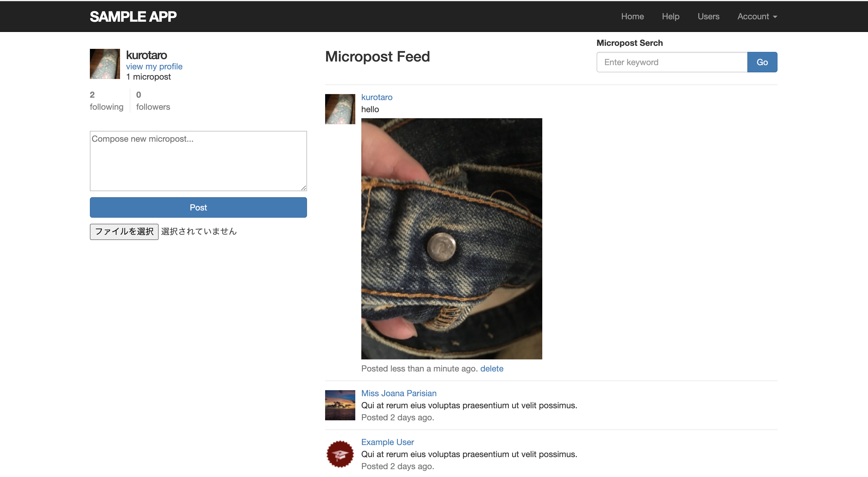Image resolution: width=868 pixels, height=477 pixels.
Task: View the 2 following list
Action: [106, 101]
